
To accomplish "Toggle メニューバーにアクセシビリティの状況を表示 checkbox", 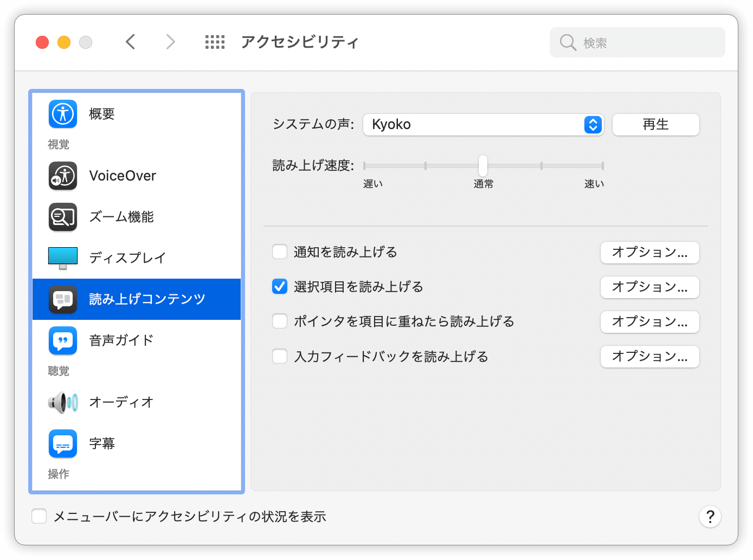I will [x=39, y=516].
